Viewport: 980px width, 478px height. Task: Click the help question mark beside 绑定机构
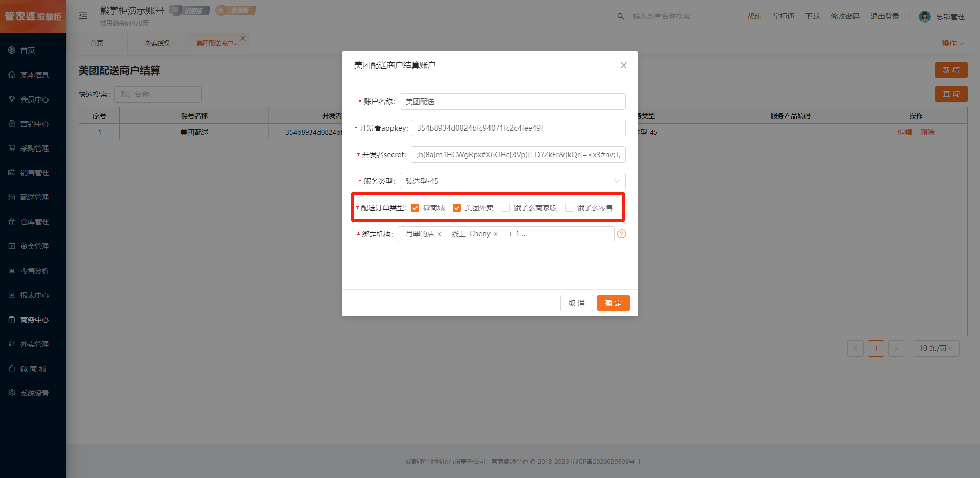tap(622, 234)
